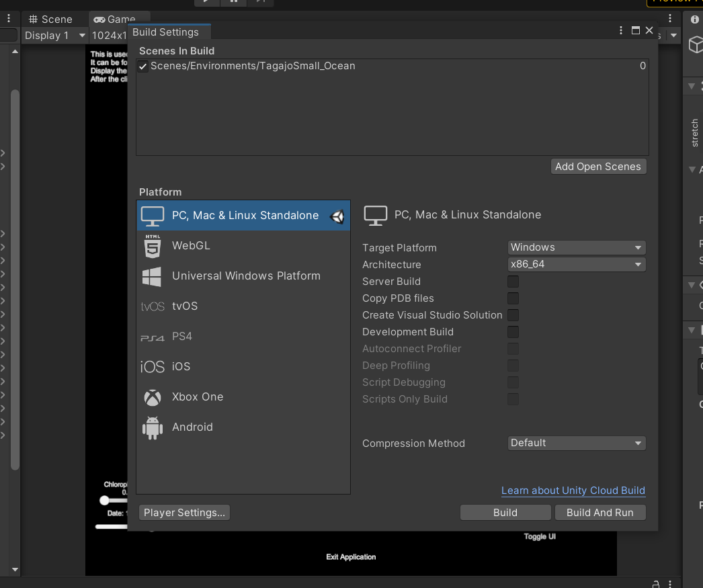The height and width of the screenshot is (588, 703).
Task: Click the Chlorophyll slider handle in Game view
Action: pos(104,500)
